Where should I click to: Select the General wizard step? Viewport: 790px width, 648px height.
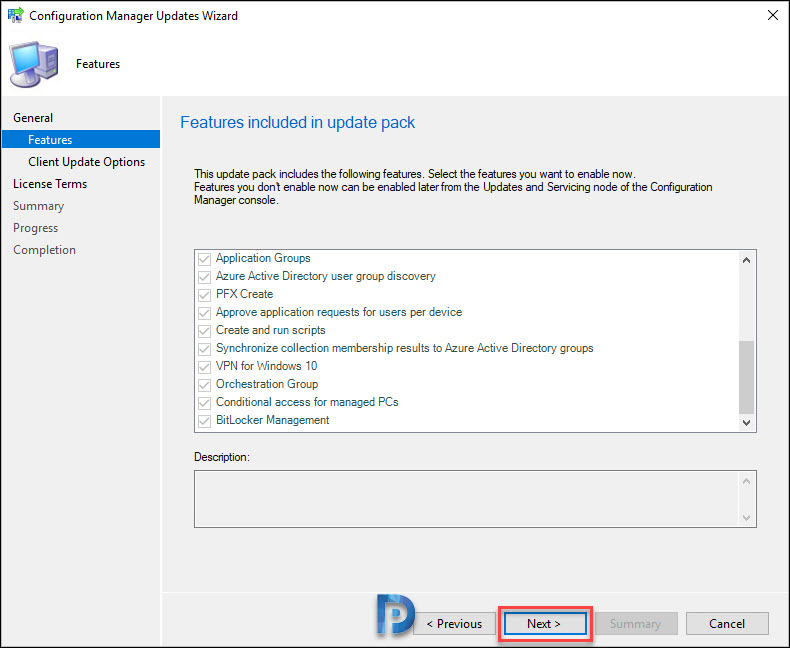click(x=33, y=118)
